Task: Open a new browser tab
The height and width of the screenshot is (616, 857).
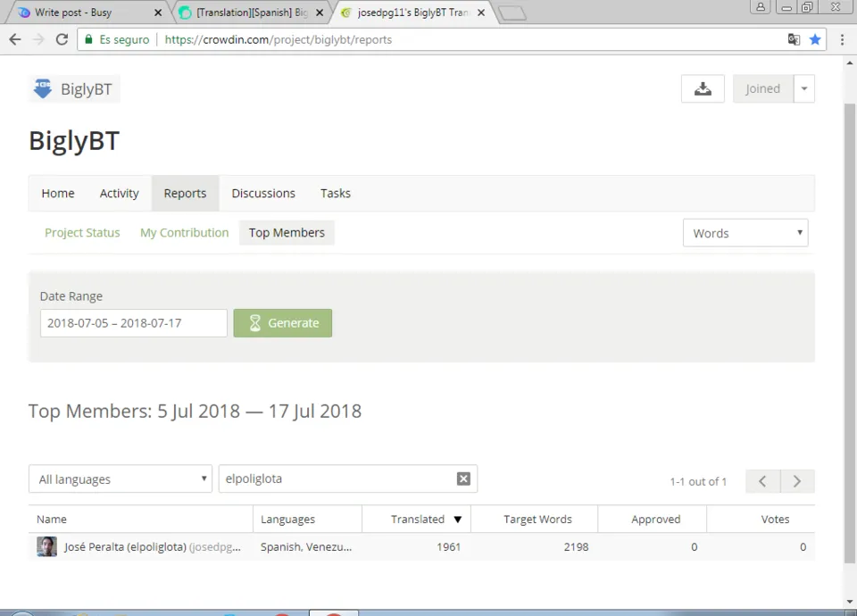Action: 512,12
